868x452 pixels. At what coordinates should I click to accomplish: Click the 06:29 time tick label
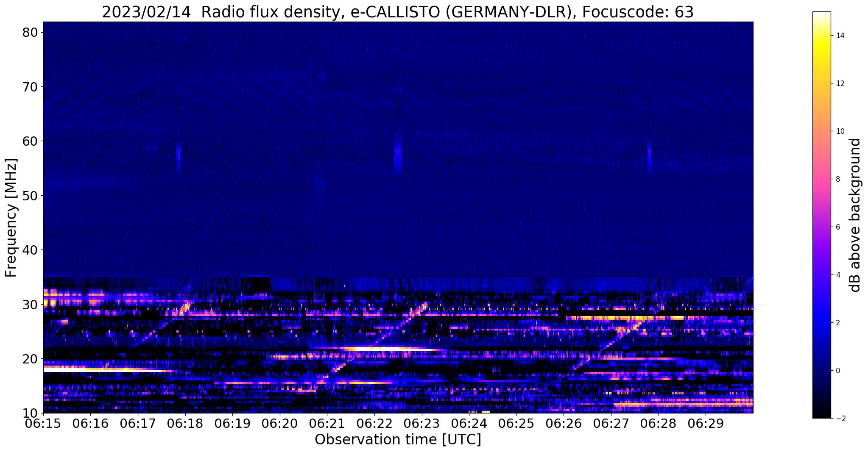[x=706, y=423]
